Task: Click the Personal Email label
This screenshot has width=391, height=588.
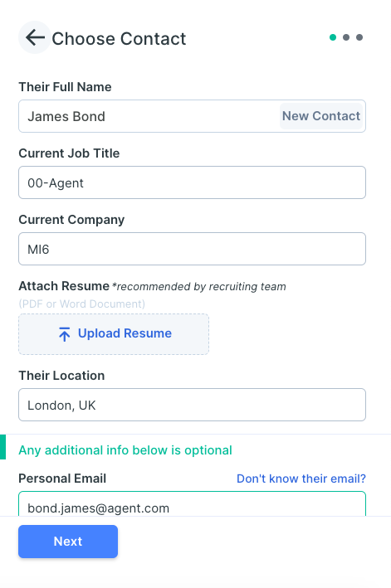Action: (x=62, y=479)
